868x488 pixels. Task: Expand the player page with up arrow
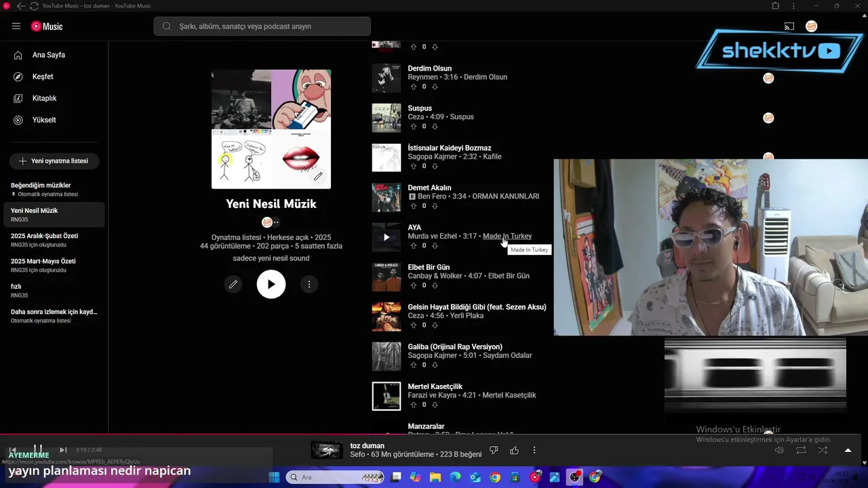point(848,450)
